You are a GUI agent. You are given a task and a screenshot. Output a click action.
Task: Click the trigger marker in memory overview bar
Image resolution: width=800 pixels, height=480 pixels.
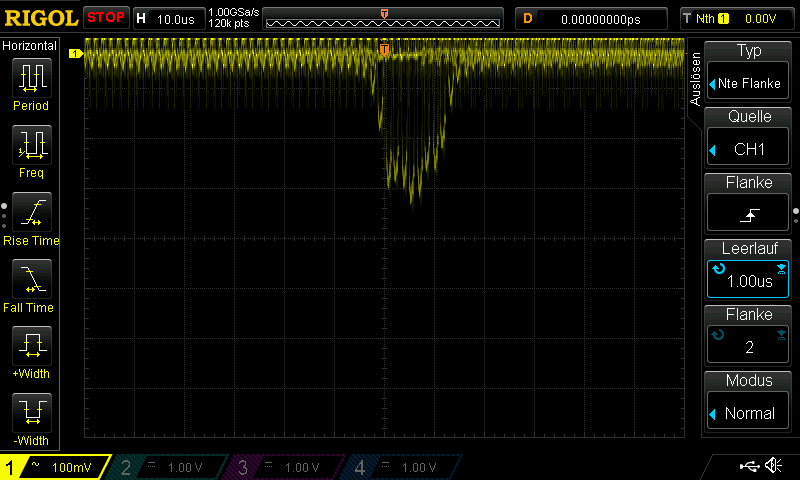(384, 14)
